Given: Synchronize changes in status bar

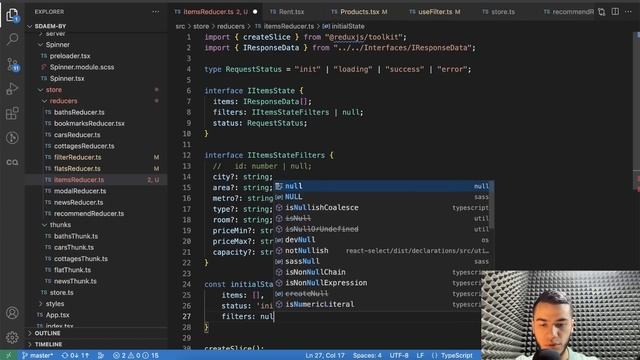Looking at the screenshot, I should click(75, 355).
